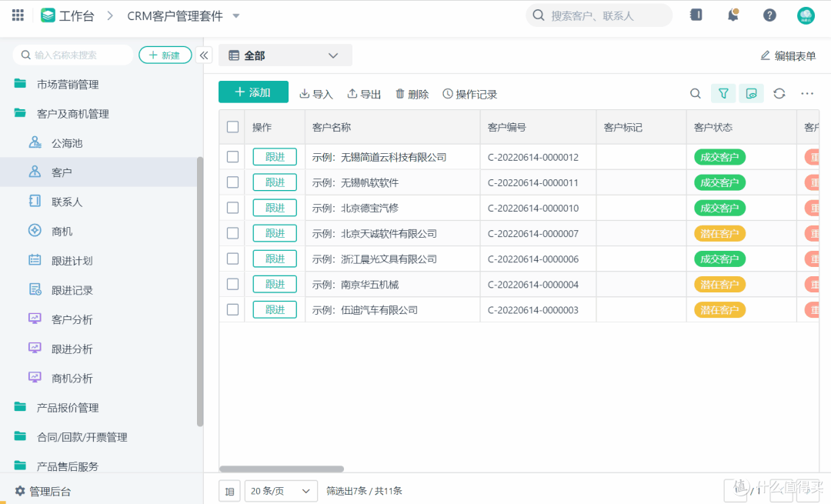831x504 pixels.
Task: Click the 导入 import button
Action: [316, 95]
